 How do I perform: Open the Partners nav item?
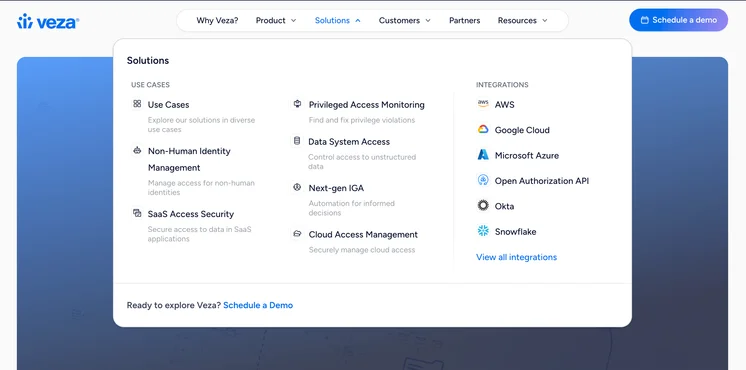pos(464,20)
